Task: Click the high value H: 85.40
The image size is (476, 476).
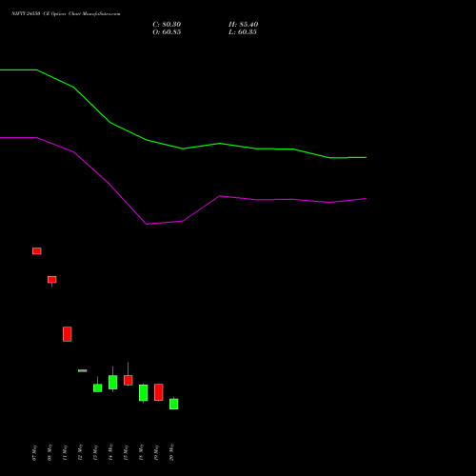Action: pyautogui.click(x=243, y=25)
